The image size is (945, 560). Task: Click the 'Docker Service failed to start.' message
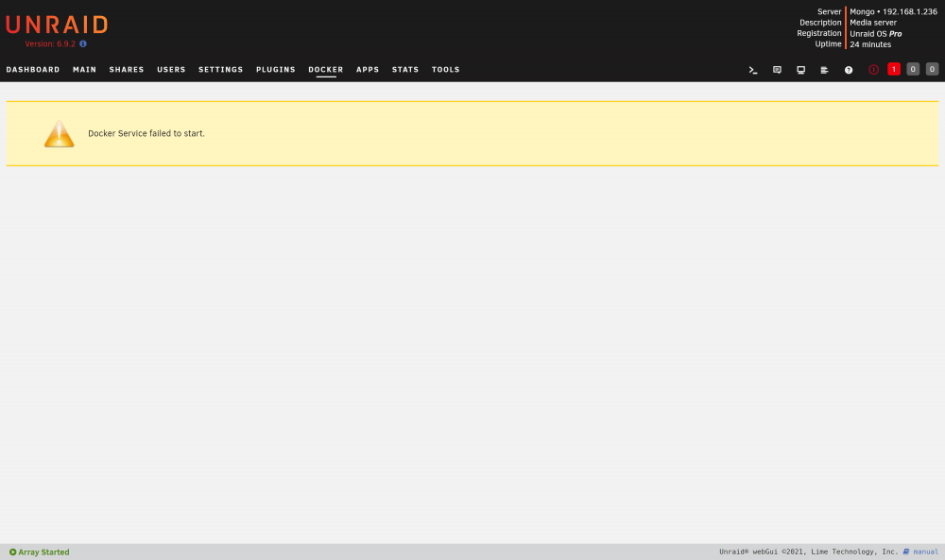[x=146, y=134]
